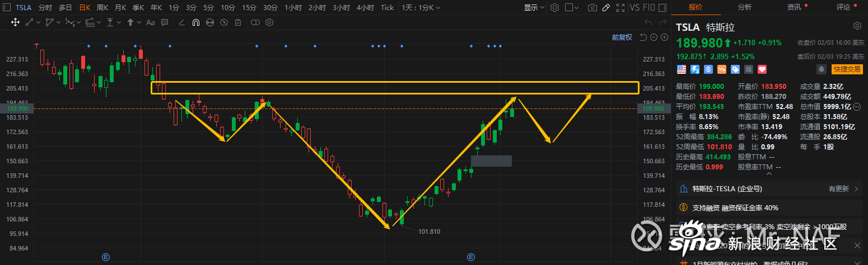Take chart screenshot with camera icon
The image size is (868, 265).
tap(592, 7)
